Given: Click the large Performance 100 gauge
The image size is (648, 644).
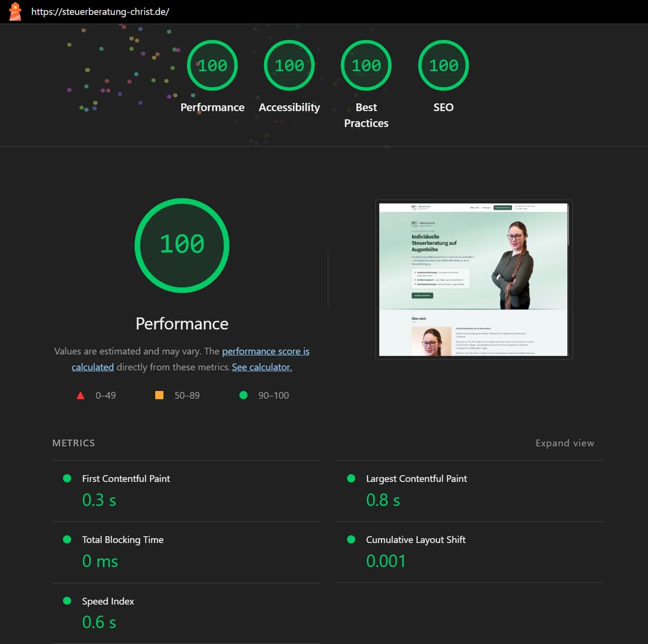Looking at the screenshot, I should (x=182, y=245).
